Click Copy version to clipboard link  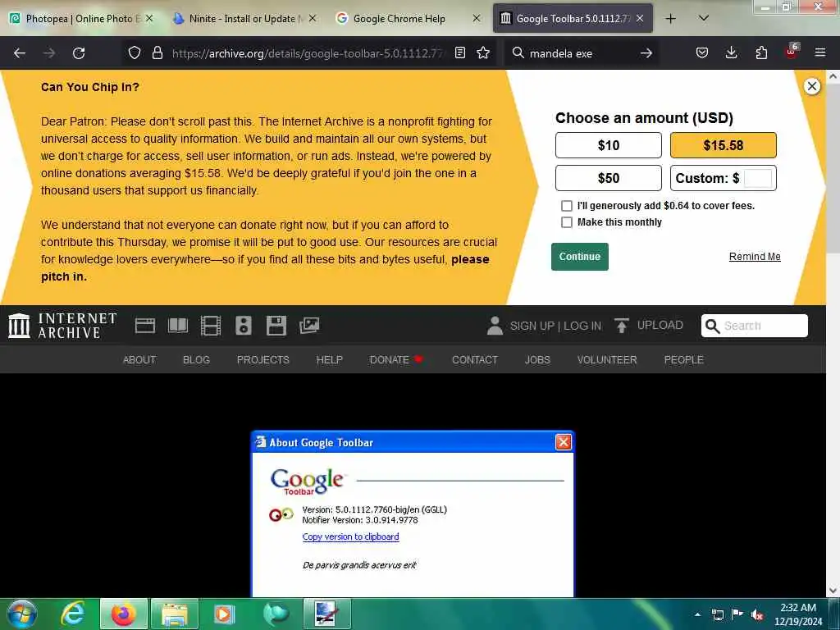350,536
